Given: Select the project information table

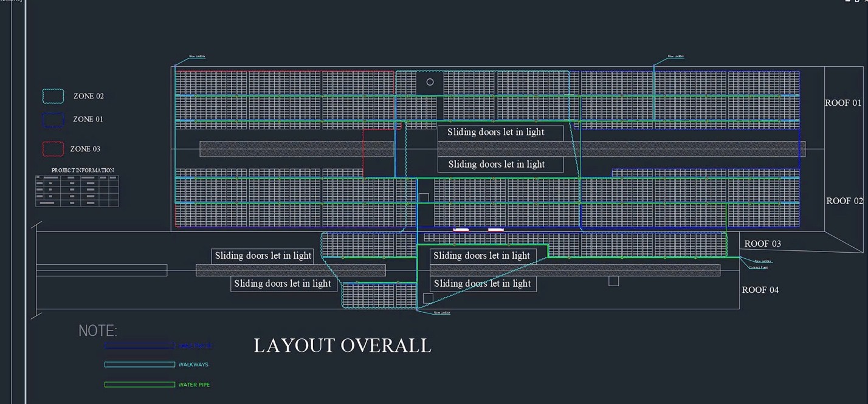Looking at the screenshot, I should pyautogui.click(x=77, y=191).
